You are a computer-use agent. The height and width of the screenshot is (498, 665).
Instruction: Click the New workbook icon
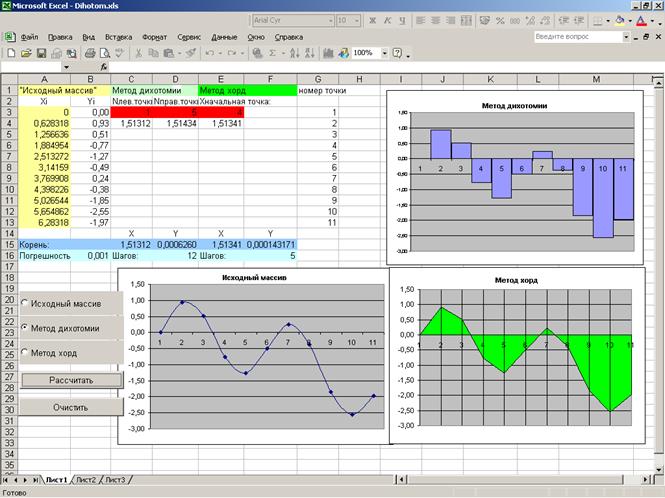pyautogui.click(x=11, y=53)
